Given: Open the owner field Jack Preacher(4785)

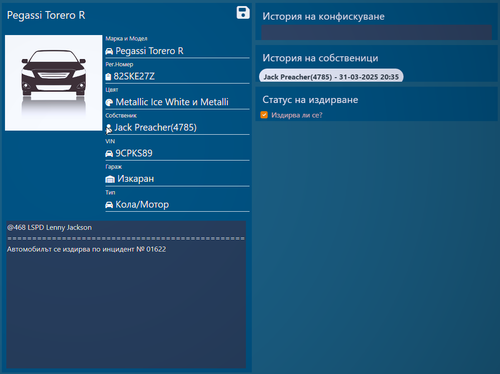Looking at the screenshot, I should click(x=177, y=128).
